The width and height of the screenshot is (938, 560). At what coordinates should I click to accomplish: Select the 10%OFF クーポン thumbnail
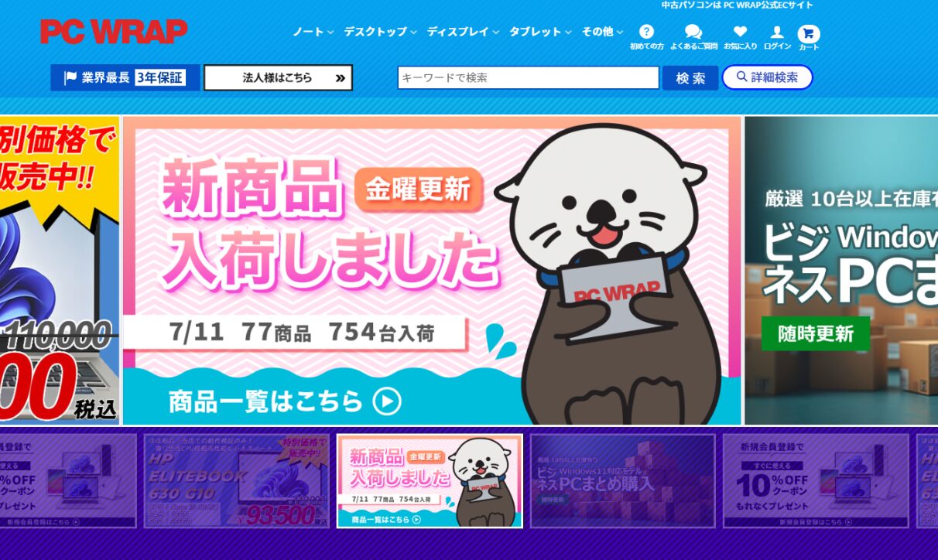(816, 480)
